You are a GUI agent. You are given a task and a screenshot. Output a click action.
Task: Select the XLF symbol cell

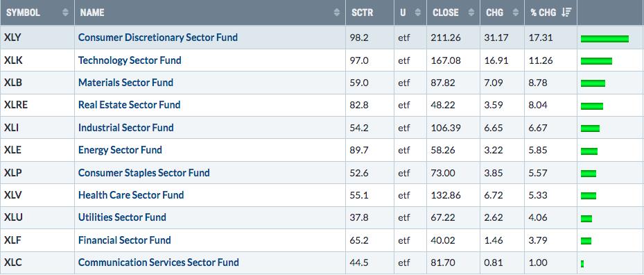(37, 240)
